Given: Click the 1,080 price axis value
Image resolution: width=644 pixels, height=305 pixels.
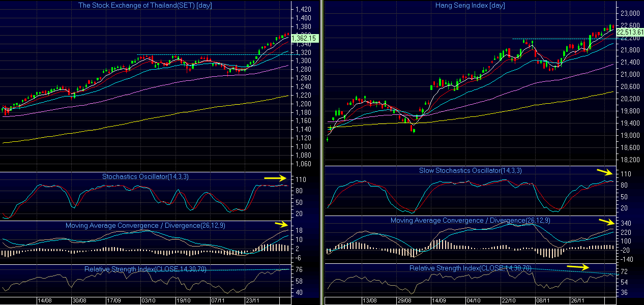Looking at the screenshot, I should point(304,156).
